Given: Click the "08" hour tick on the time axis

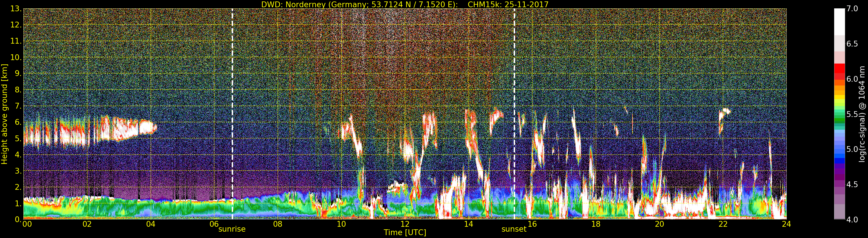Looking at the screenshot, I should pyautogui.click(x=278, y=224).
